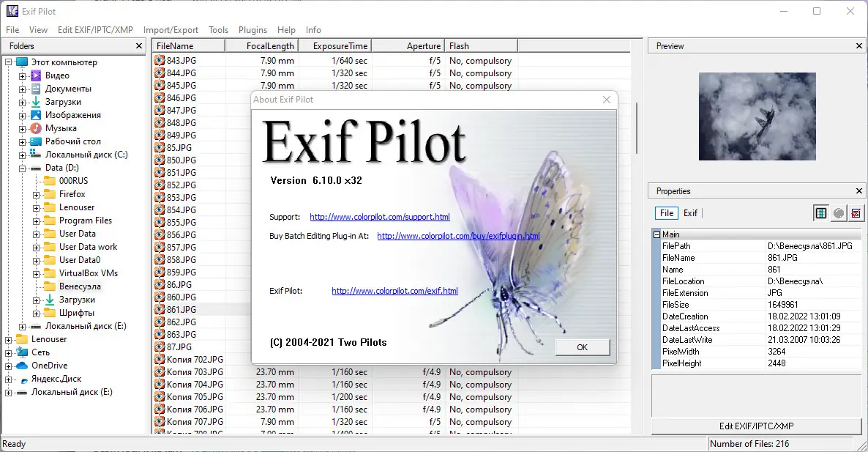Click the VirtualBox VMs folder icon
Screen dimensions: 868x452
[50, 273]
